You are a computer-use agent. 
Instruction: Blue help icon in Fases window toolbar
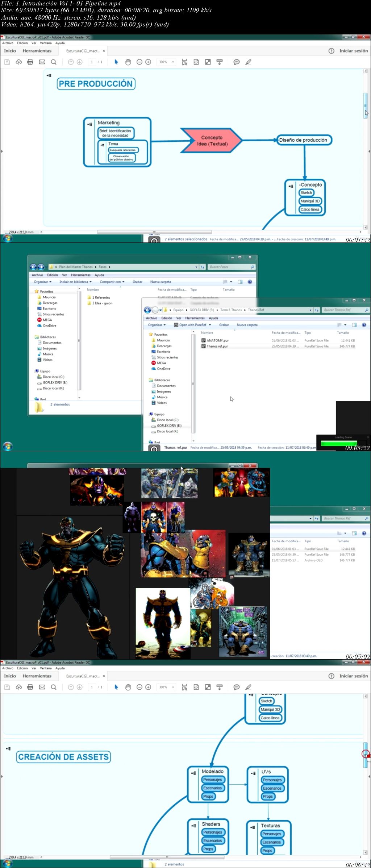coord(250,282)
